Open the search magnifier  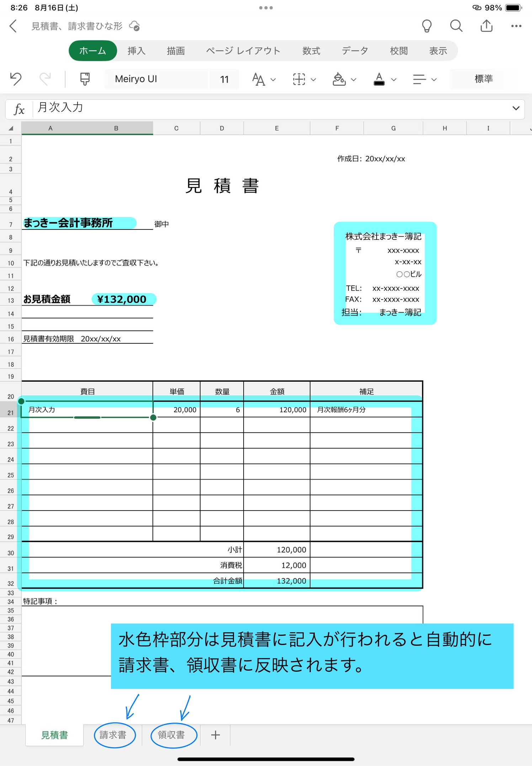tap(456, 26)
